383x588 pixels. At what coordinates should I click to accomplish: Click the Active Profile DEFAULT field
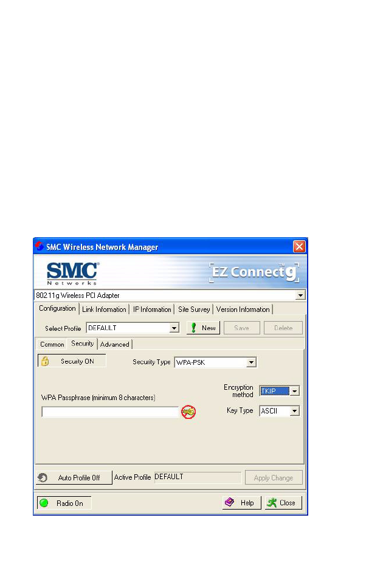pyautogui.click(x=198, y=477)
